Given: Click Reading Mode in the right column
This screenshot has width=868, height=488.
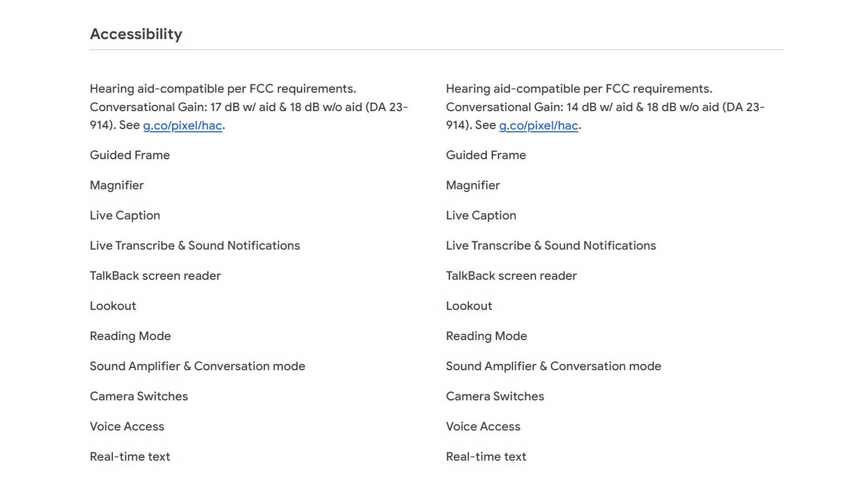Looking at the screenshot, I should coord(486,336).
